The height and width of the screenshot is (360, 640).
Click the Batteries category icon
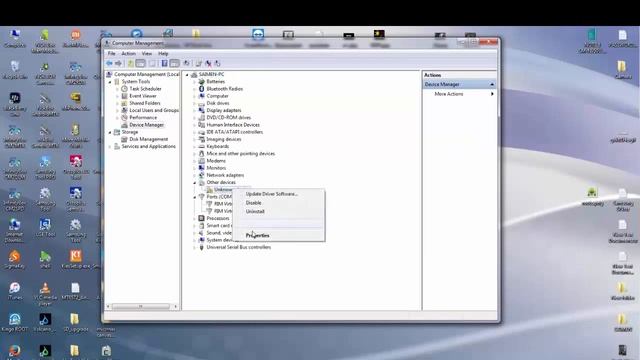(201, 82)
